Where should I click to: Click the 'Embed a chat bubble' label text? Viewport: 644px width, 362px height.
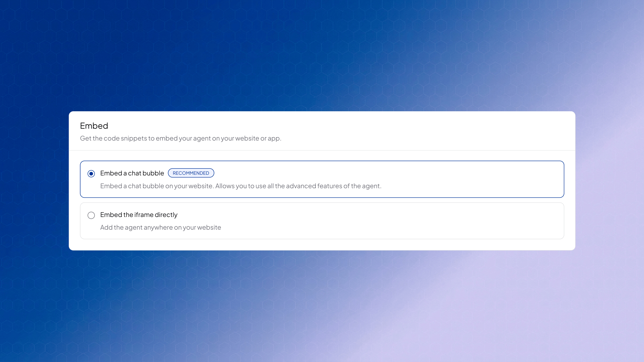132,173
